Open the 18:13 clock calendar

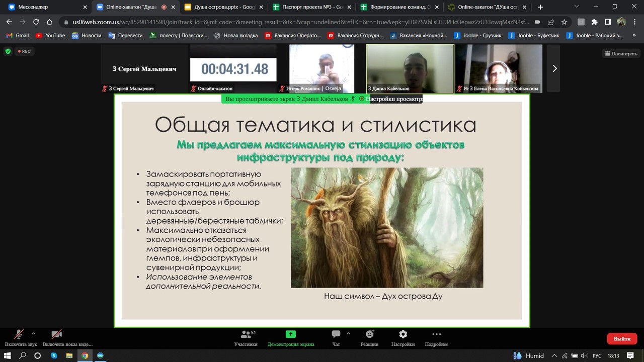pos(613,355)
